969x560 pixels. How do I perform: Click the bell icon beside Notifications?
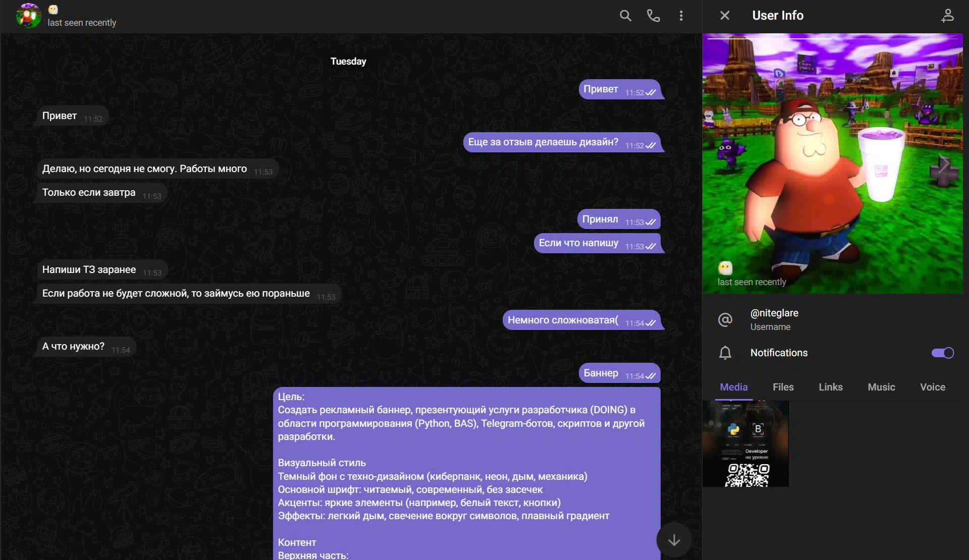(x=725, y=353)
